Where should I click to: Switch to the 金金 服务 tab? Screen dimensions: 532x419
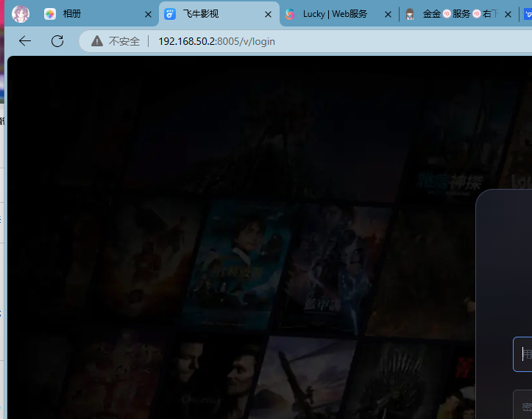(458, 14)
